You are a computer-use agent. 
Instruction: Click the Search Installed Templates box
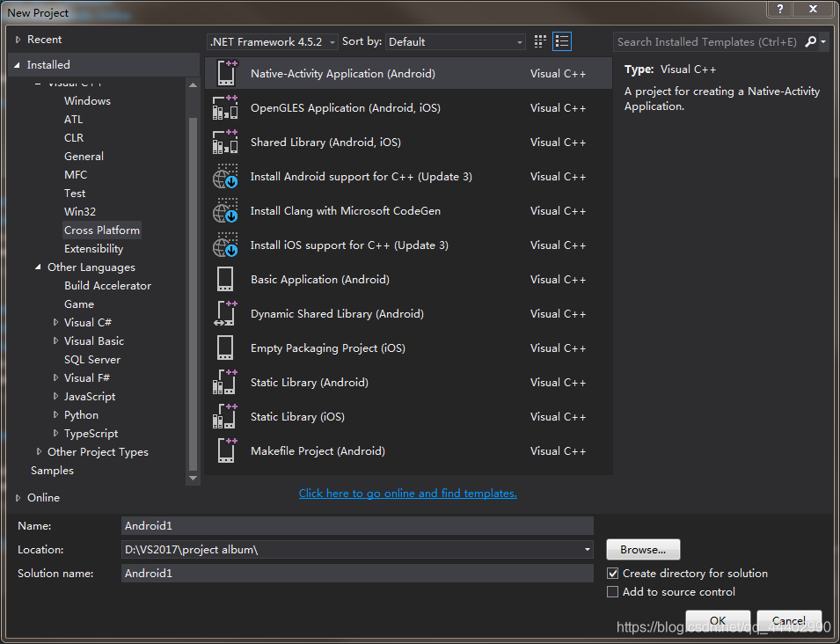707,42
